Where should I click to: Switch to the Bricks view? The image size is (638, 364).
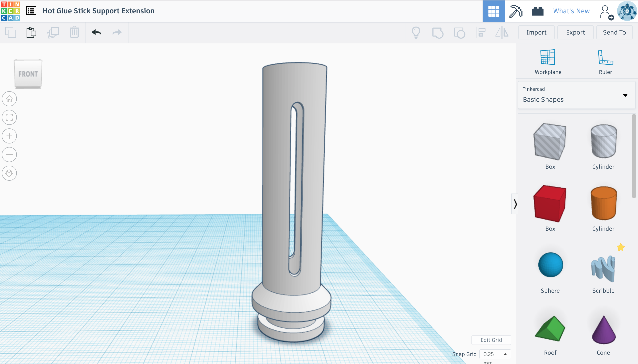tap(538, 11)
